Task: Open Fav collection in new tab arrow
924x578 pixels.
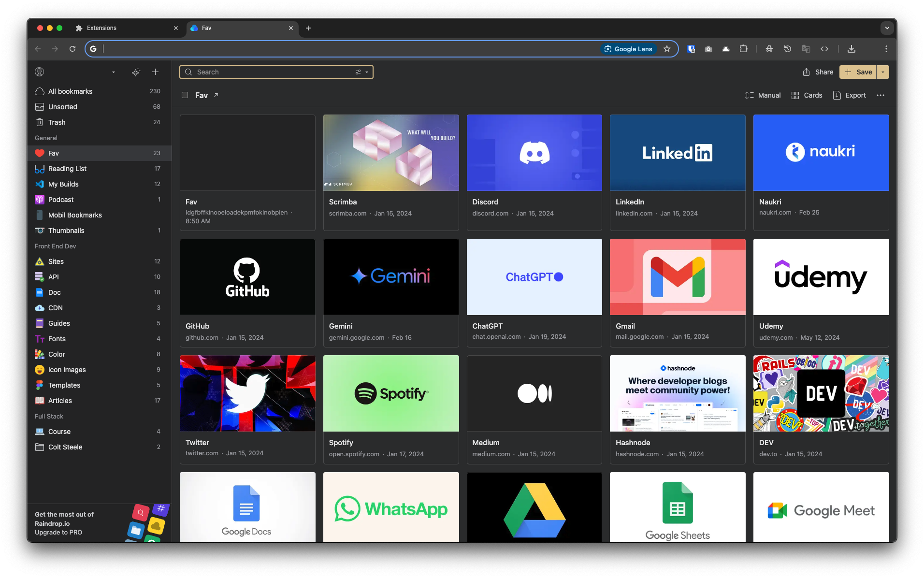Action: [x=216, y=95]
